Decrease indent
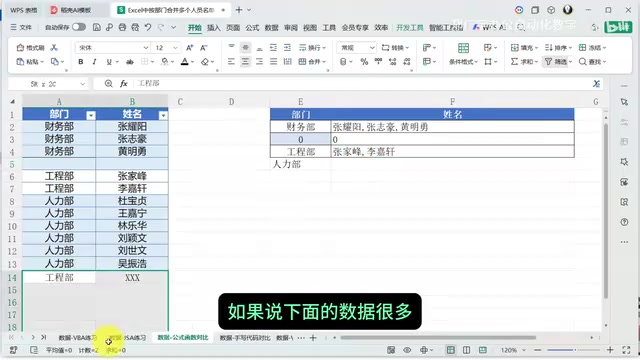The width and height of the screenshot is (640, 360). pyautogui.click(x=273, y=47)
